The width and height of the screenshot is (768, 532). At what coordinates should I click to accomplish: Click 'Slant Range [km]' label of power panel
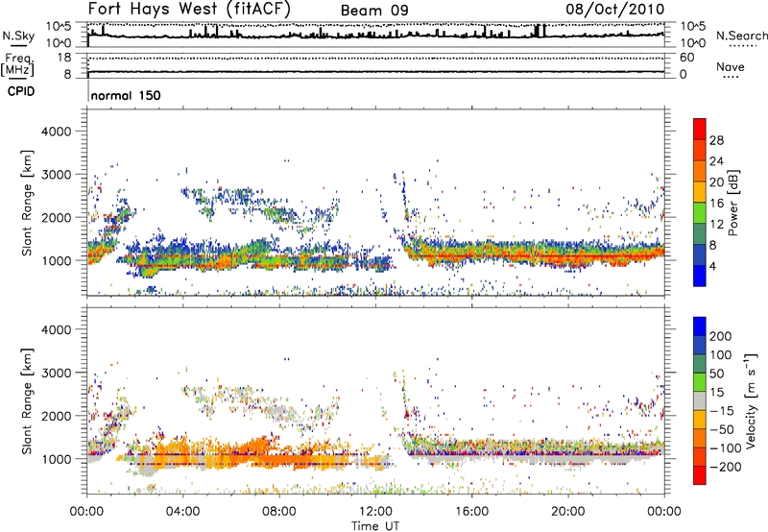point(27,204)
